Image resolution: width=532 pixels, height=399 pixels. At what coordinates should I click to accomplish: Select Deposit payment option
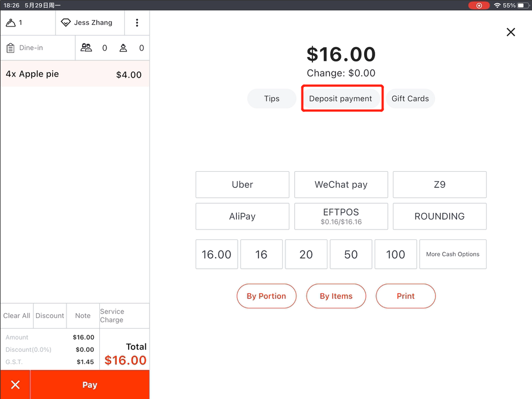tap(340, 99)
